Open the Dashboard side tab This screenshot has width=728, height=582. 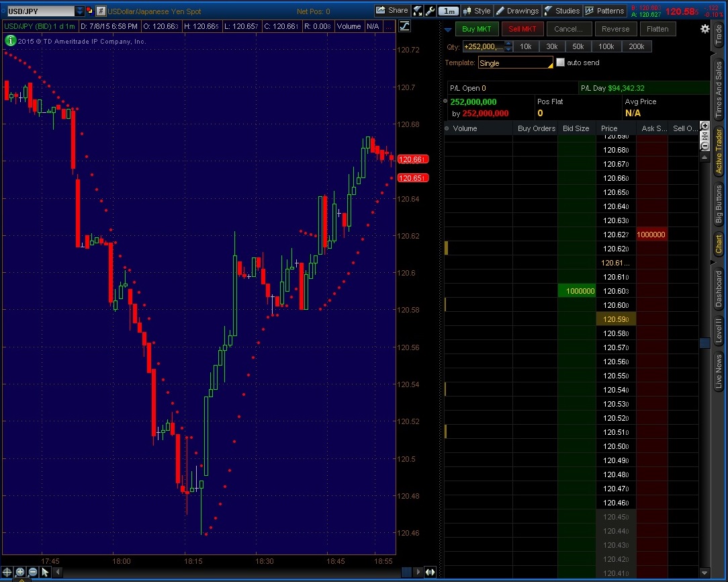point(719,289)
